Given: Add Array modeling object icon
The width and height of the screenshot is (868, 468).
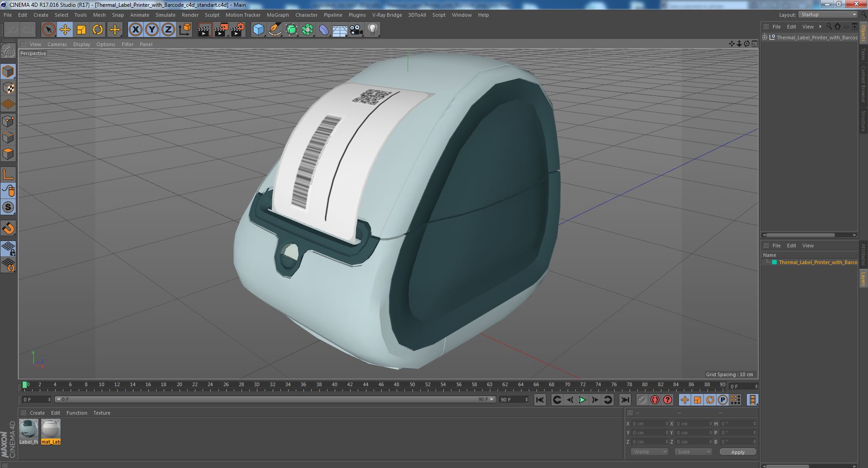Looking at the screenshot, I should [x=308, y=30].
